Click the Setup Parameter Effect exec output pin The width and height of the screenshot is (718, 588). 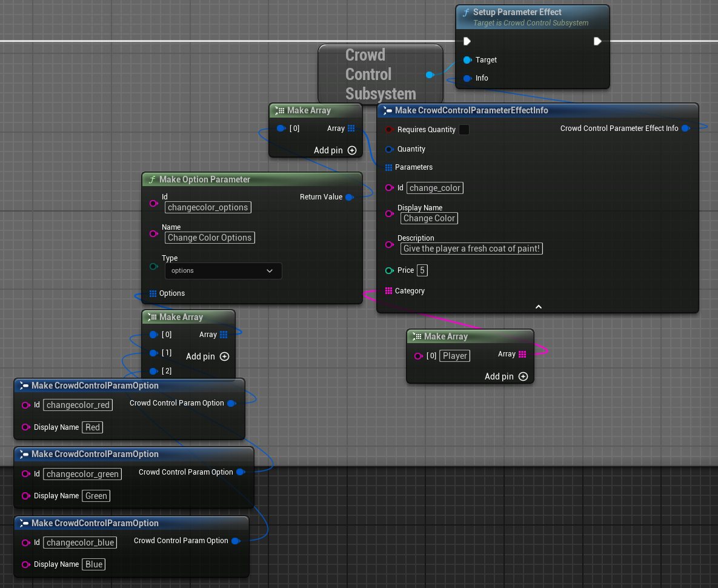coord(597,41)
